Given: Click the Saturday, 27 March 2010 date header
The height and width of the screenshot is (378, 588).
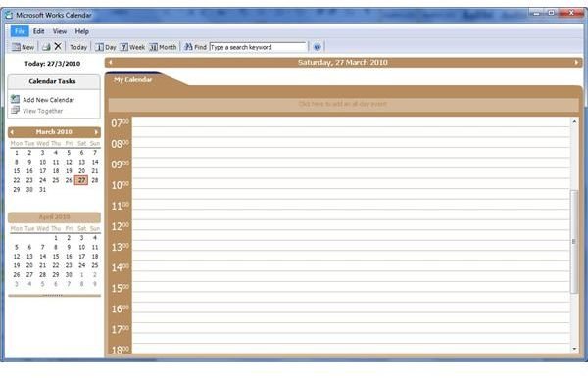Looking at the screenshot, I should click(x=343, y=63).
